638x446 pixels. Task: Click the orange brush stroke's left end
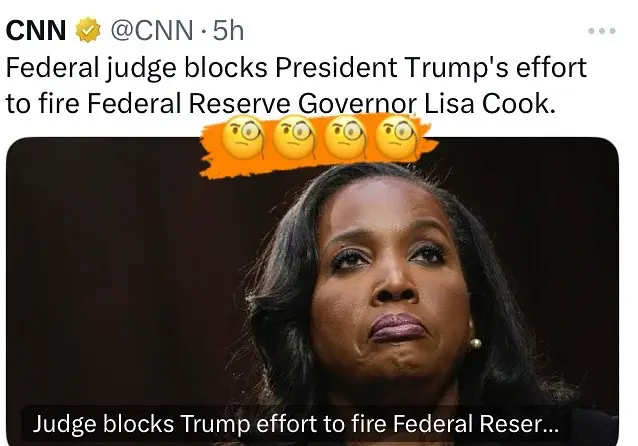tap(212, 153)
